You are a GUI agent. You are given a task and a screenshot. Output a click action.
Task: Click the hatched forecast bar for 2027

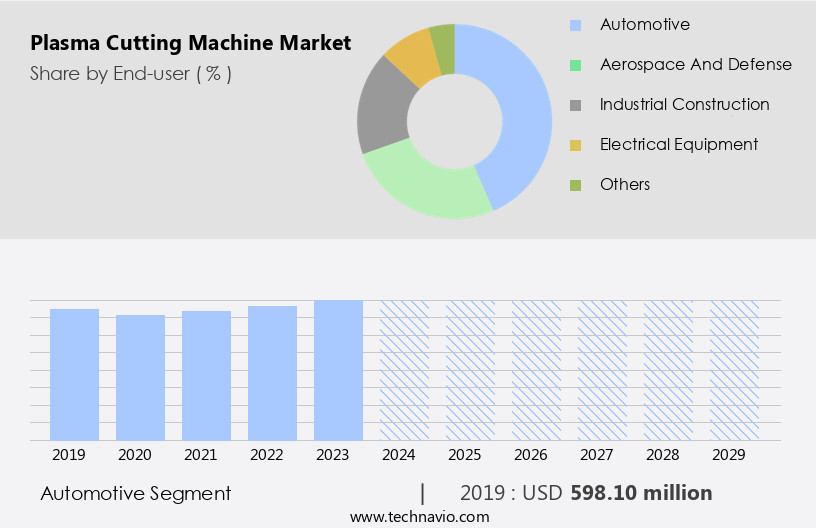coord(602,370)
